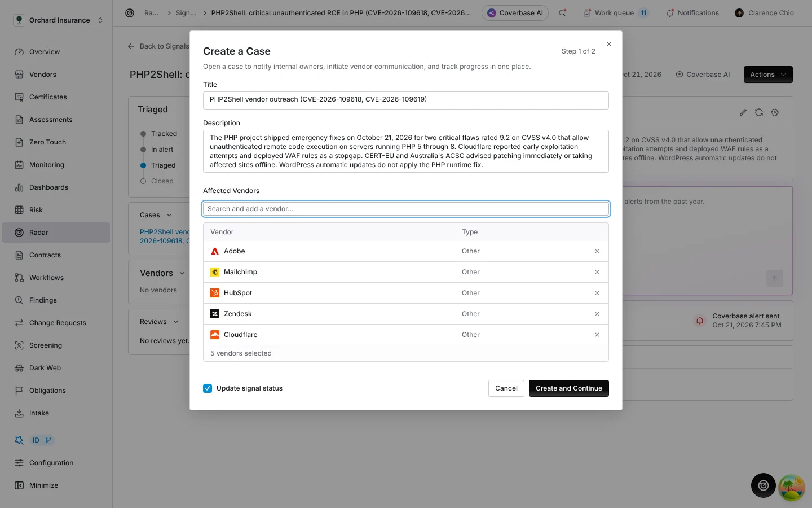
Task: Remove HubSpot from affected vendors
Action: (x=597, y=293)
